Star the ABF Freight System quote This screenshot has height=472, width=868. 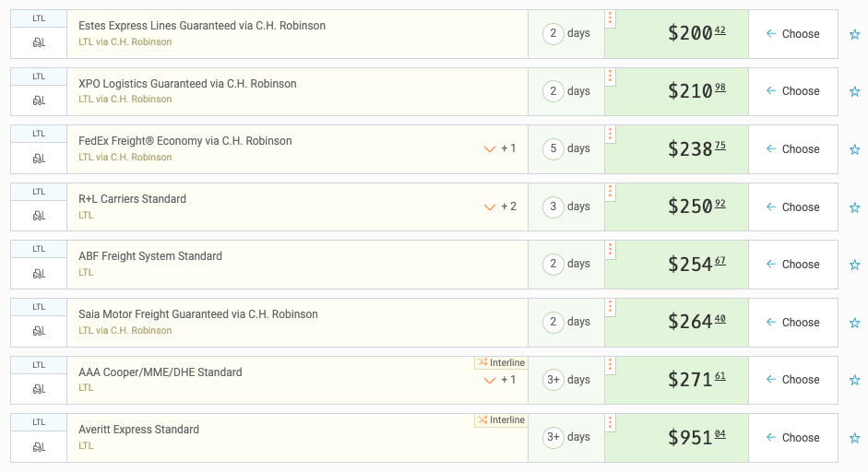tap(855, 265)
